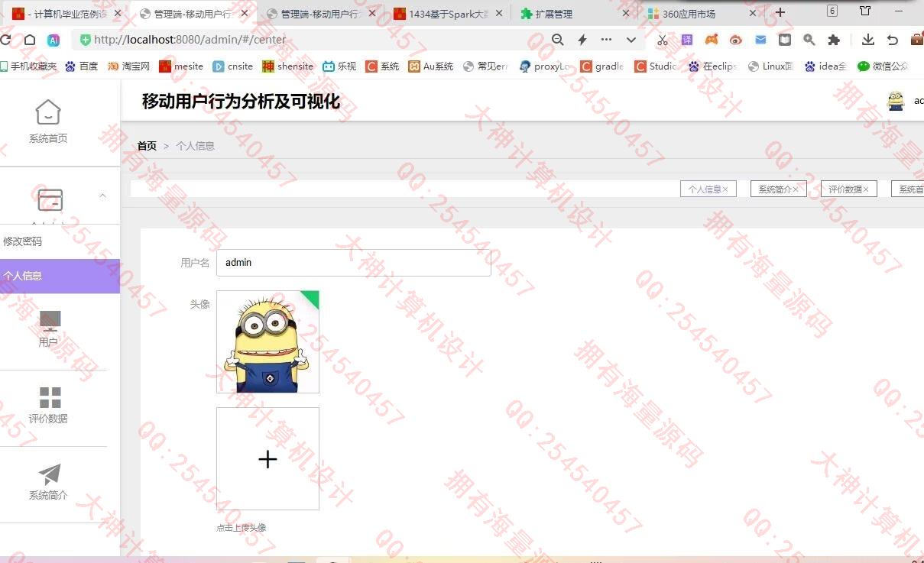The height and width of the screenshot is (563, 924).
Task: Open 修改密码 menu entry
Action: click(23, 241)
